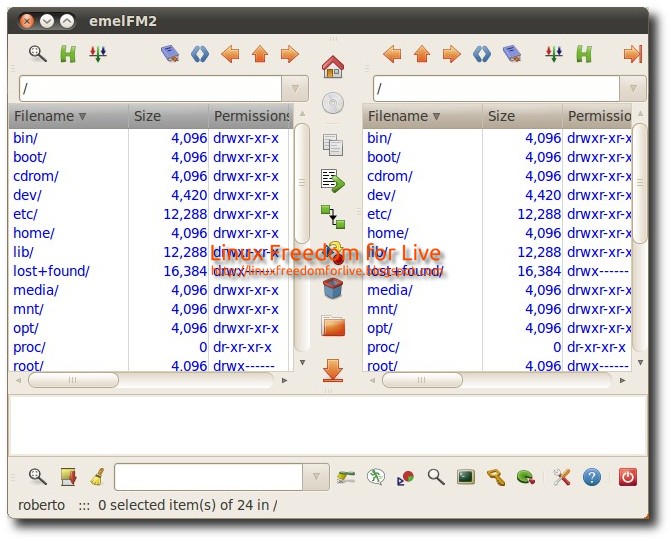Open help with the blue question mark icon
The height and width of the screenshot is (542, 672).
click(592, 477)
